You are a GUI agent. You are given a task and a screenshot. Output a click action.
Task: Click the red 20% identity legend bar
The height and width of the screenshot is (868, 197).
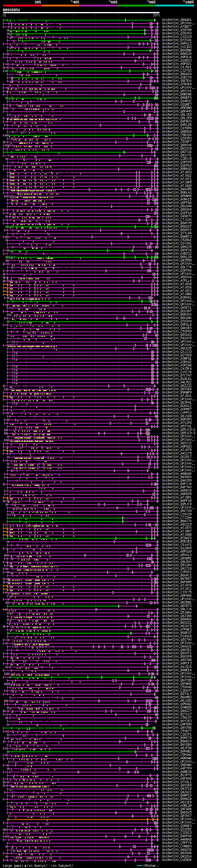(x=22, y=6)
